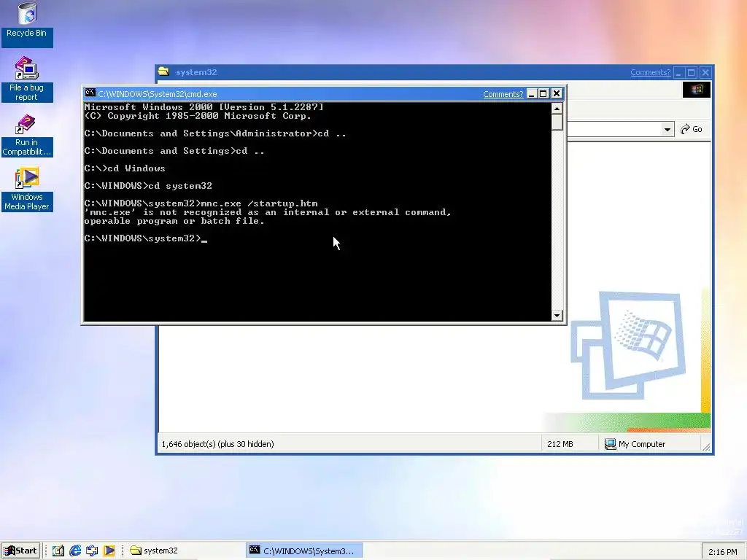Viewport: 747px width, 560px height.
Task: Click the 'Microsoft Windows 2000' version line
Action: (204, 107)
